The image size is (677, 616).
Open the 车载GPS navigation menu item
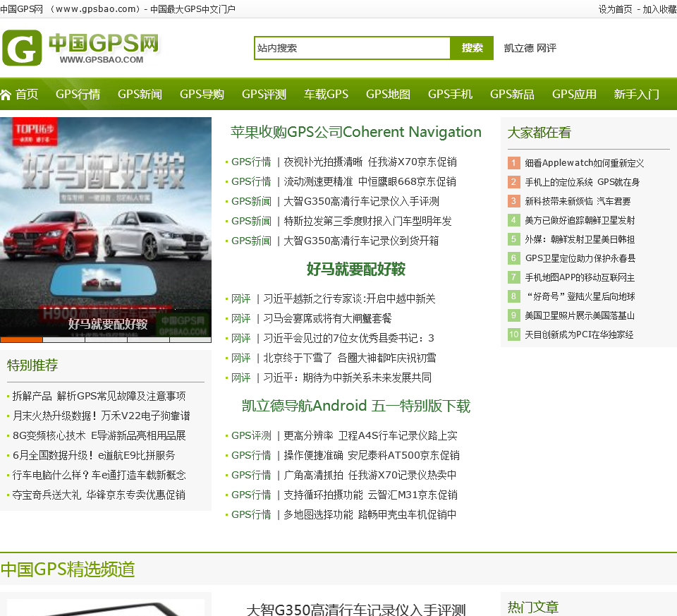[326, 94]
